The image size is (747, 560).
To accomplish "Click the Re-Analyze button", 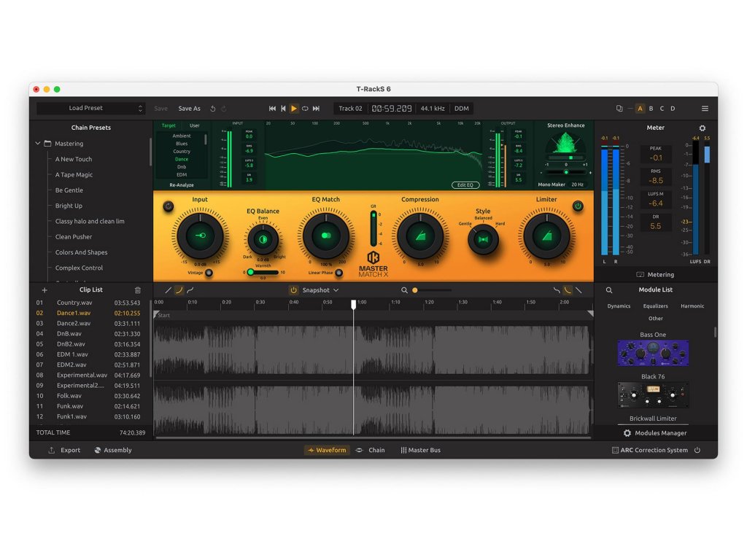I will 182,184.
